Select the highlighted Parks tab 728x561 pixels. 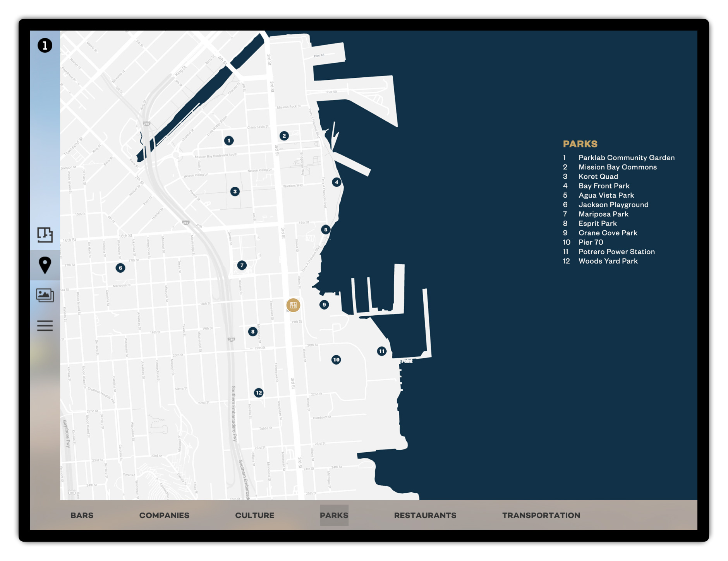(x=334, y=515)
